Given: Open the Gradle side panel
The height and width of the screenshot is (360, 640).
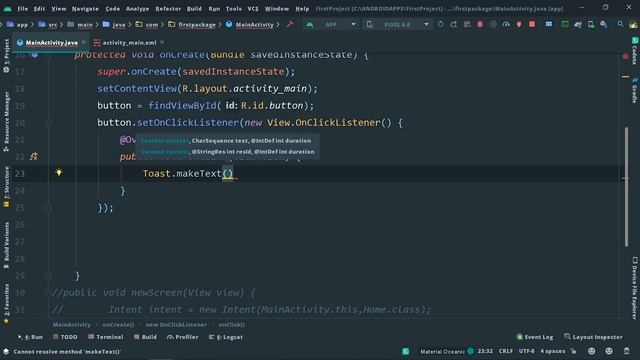Looking at the screenshot, I should pos(634,90).
